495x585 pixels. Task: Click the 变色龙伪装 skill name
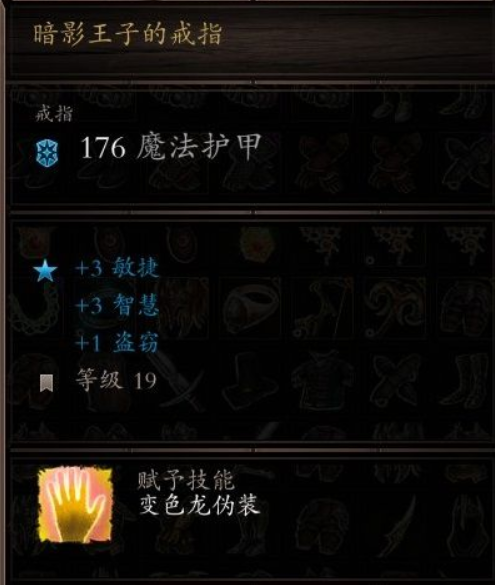199,505
